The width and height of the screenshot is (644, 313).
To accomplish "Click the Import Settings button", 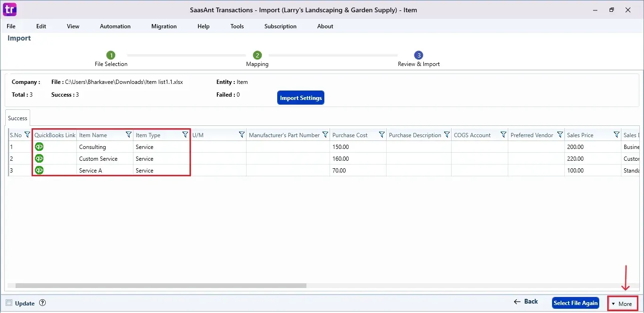I will pos(301,98).
